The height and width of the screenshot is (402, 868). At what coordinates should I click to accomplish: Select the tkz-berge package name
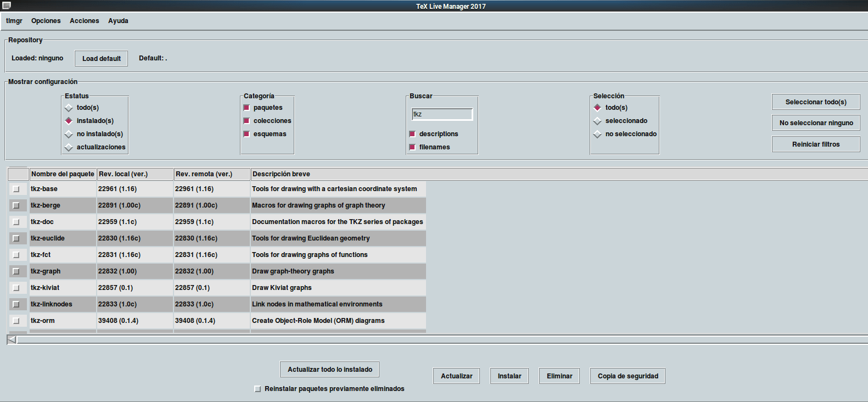pos(46,205)
